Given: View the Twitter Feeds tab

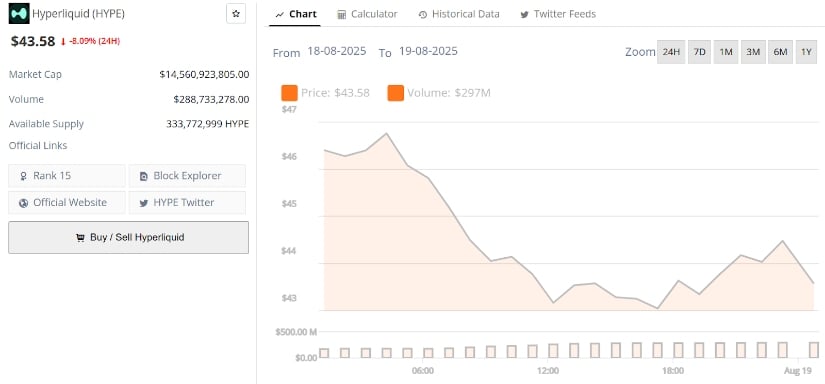Looking at the screenshot, I should pos(558,14).
